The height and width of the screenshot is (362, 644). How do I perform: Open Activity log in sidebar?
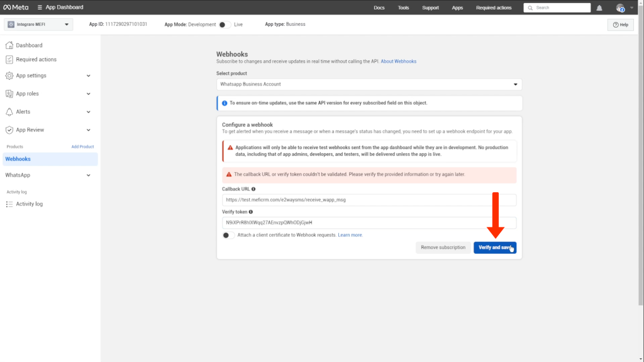pyautogui.click(x=29, y=204)
